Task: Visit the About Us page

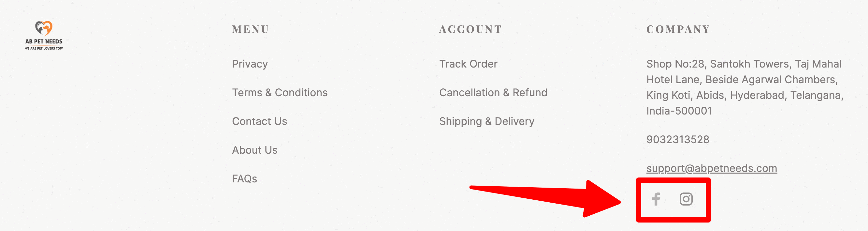Action: pos(254,150)
